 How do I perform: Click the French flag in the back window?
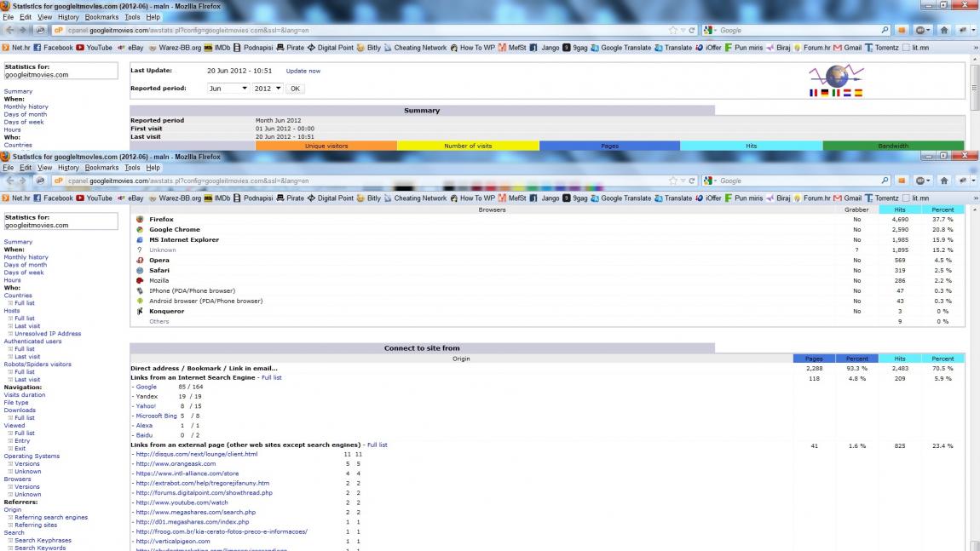point(813,93)
